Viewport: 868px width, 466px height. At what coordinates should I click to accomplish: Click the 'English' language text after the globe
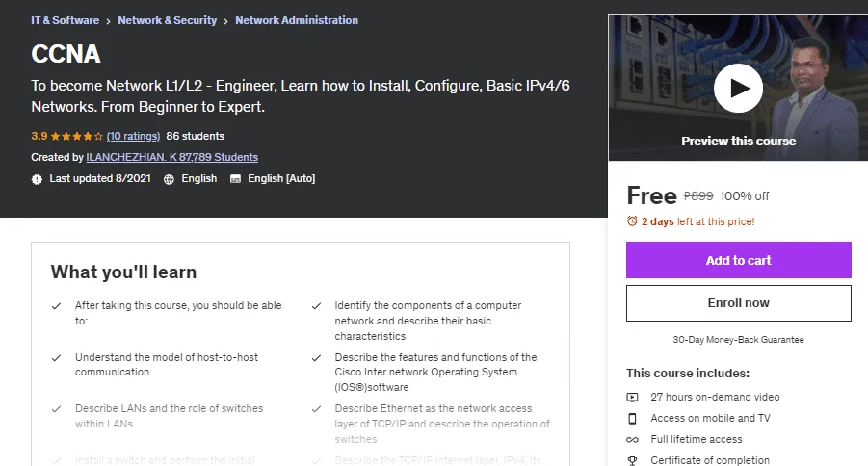199,178
